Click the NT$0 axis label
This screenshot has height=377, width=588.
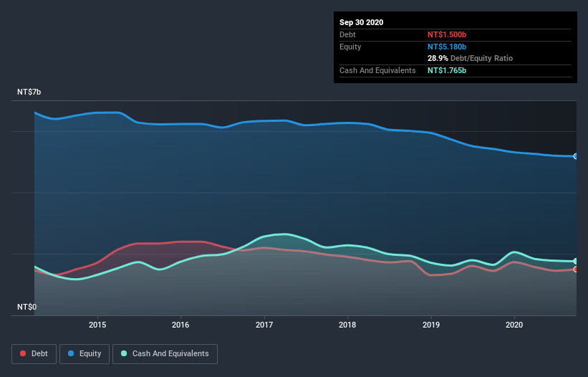[x=27, y=307]
